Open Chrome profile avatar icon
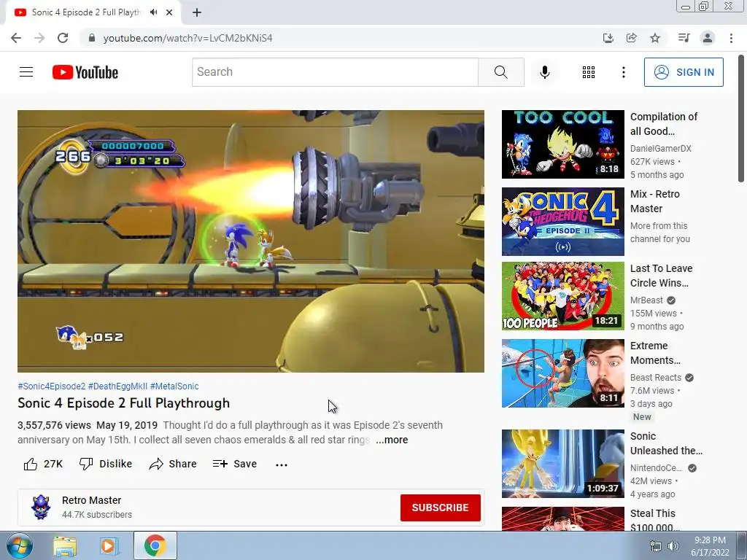 tap(708, 38)
